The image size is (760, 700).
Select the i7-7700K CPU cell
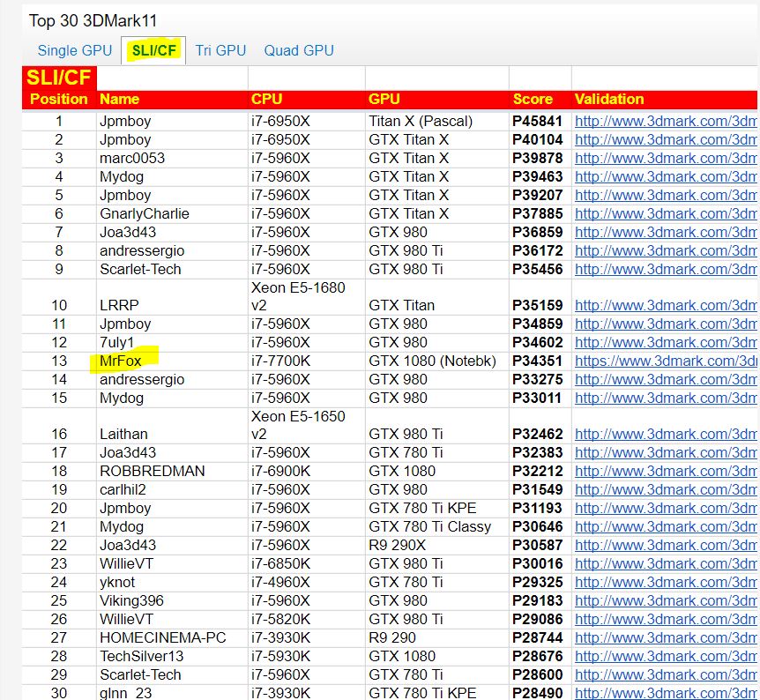click(x=306, y=361)
